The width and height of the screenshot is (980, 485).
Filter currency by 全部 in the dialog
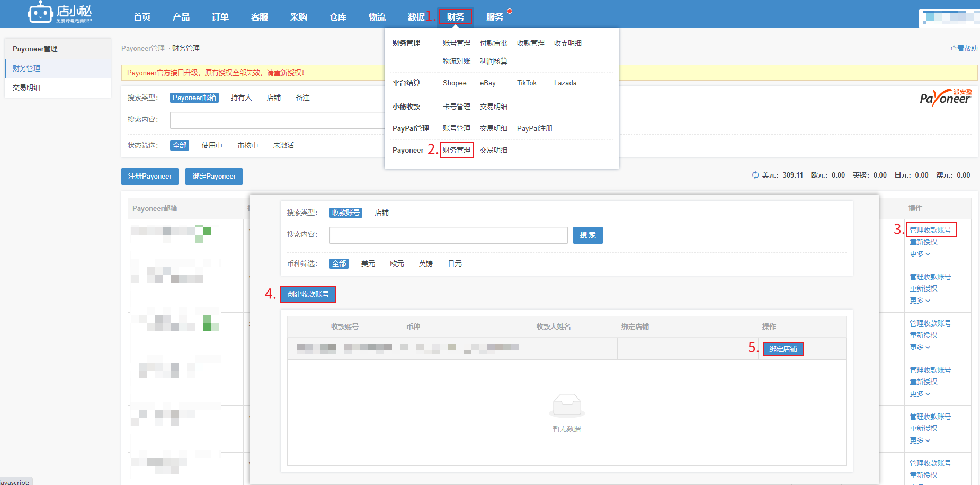pos(339,263)
